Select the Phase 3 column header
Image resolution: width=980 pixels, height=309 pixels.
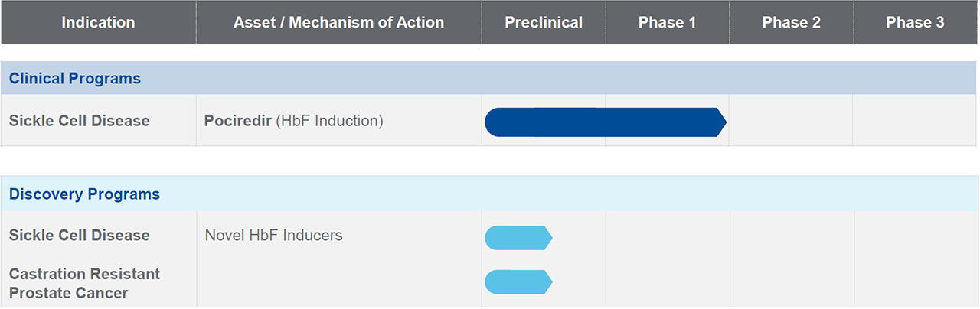(915, 23)
